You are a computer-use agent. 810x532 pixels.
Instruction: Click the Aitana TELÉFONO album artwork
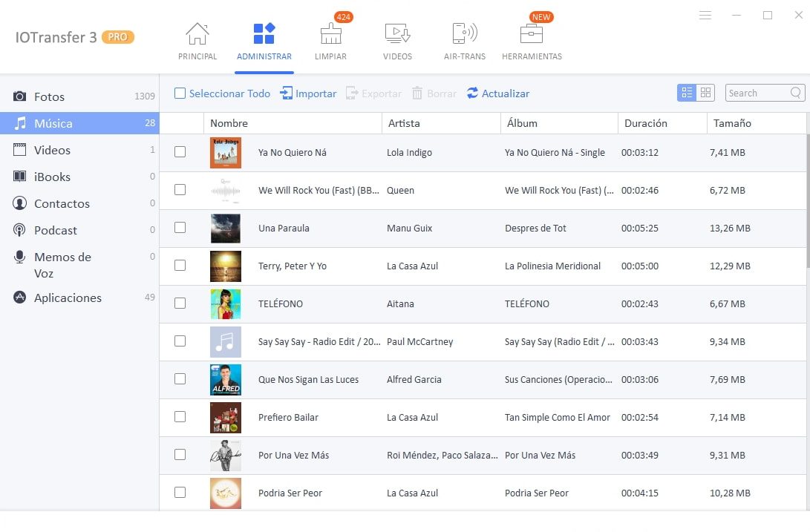click(225, 303)
